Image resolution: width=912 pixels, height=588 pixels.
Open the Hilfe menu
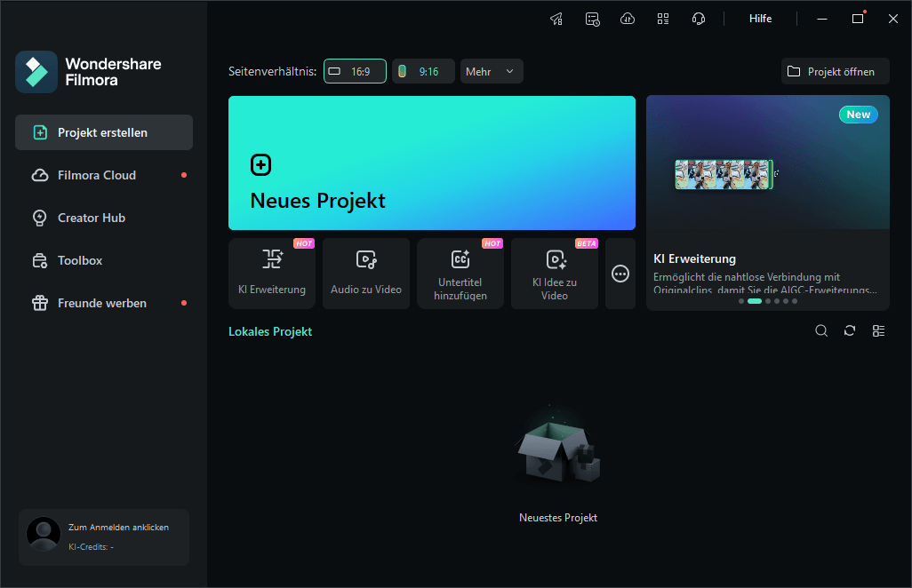point(760,19)
